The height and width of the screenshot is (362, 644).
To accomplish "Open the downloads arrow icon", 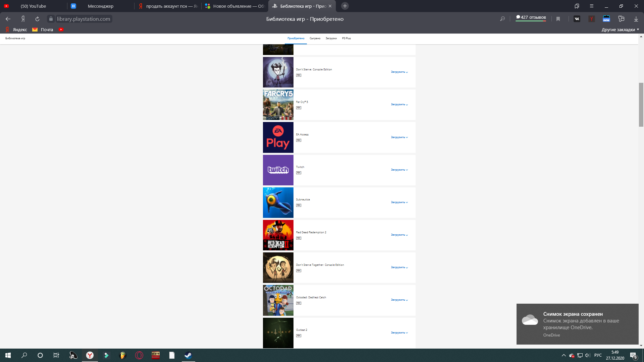I will point(636,19).
